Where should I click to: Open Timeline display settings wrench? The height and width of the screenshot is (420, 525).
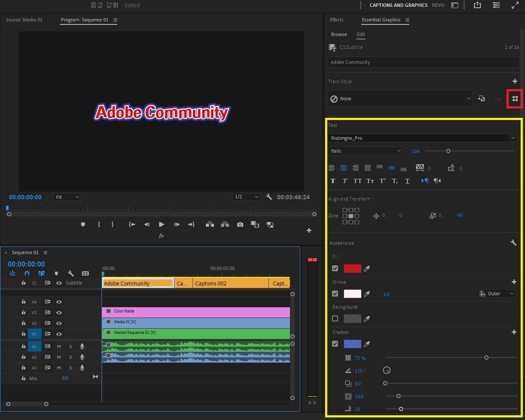point(71,273)
